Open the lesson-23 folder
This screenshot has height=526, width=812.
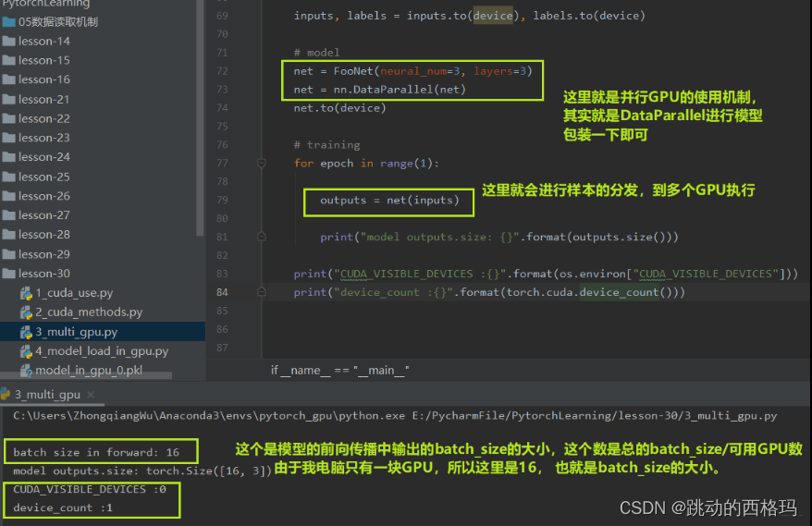(44, 138)
